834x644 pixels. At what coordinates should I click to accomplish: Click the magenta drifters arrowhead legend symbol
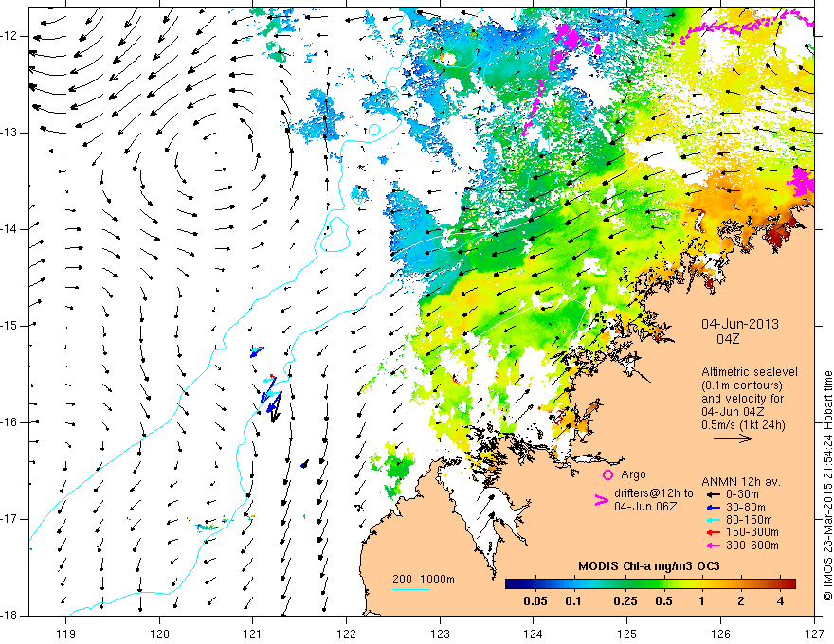click(x=601, y=500)
